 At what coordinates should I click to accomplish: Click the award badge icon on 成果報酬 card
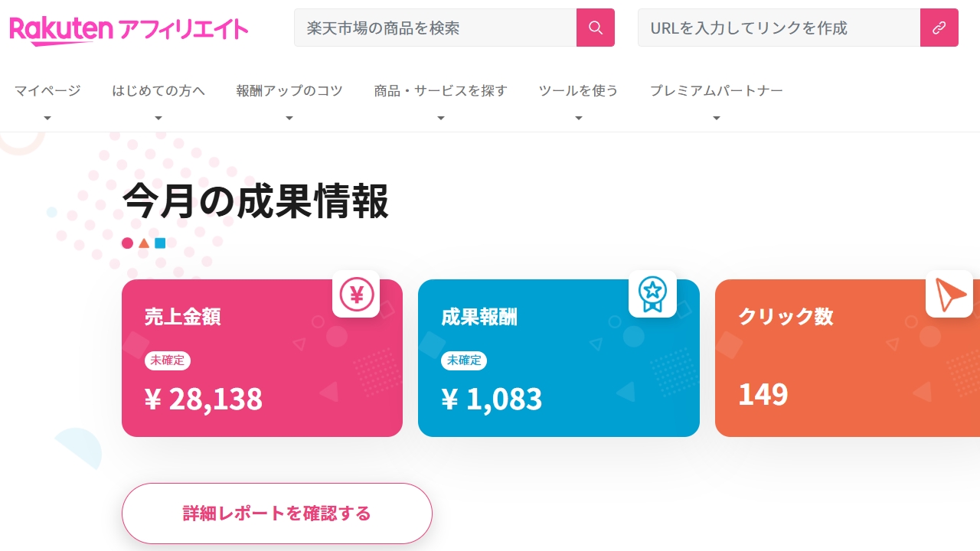(652, 294)
